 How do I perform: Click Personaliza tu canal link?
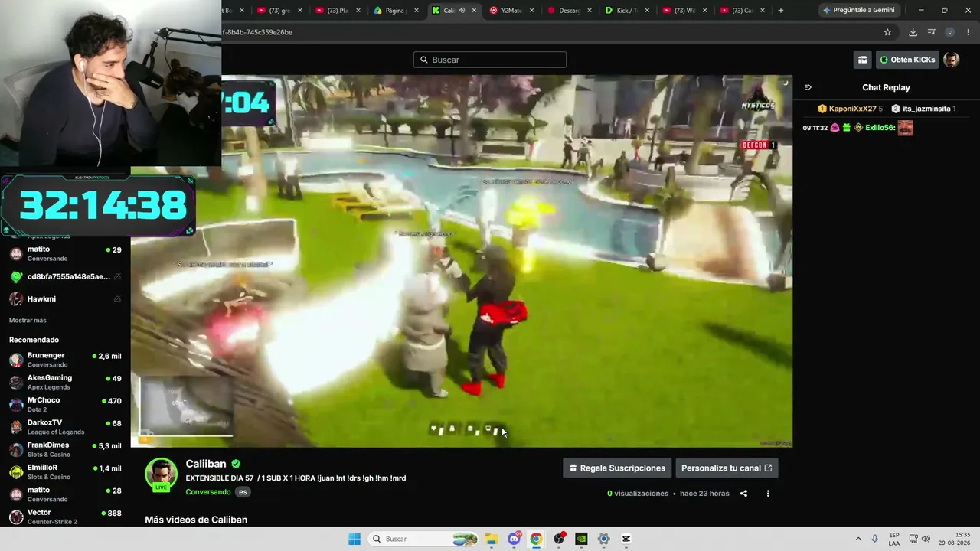click(727, 468)
